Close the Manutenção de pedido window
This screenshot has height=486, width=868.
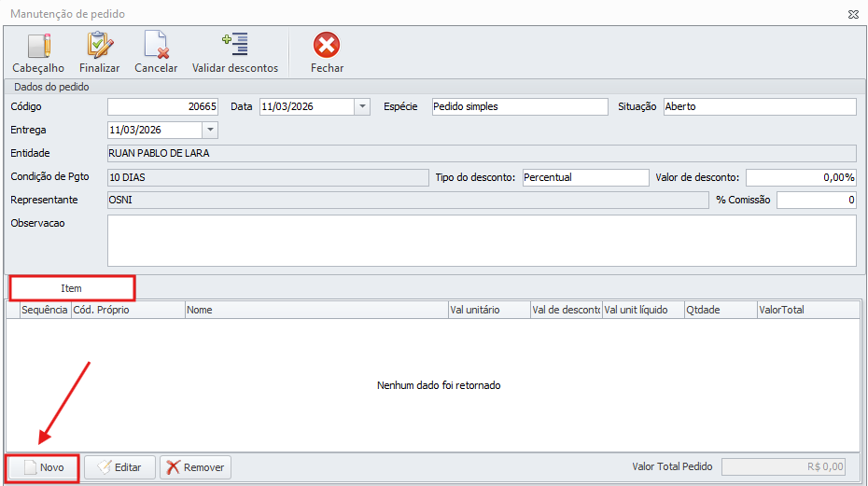point(853,14)
